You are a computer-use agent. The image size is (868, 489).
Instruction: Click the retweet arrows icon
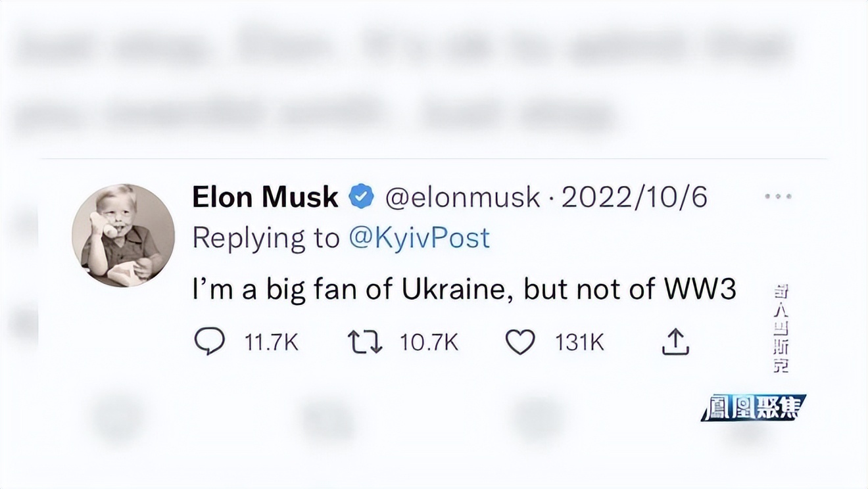tap(365, 342)
